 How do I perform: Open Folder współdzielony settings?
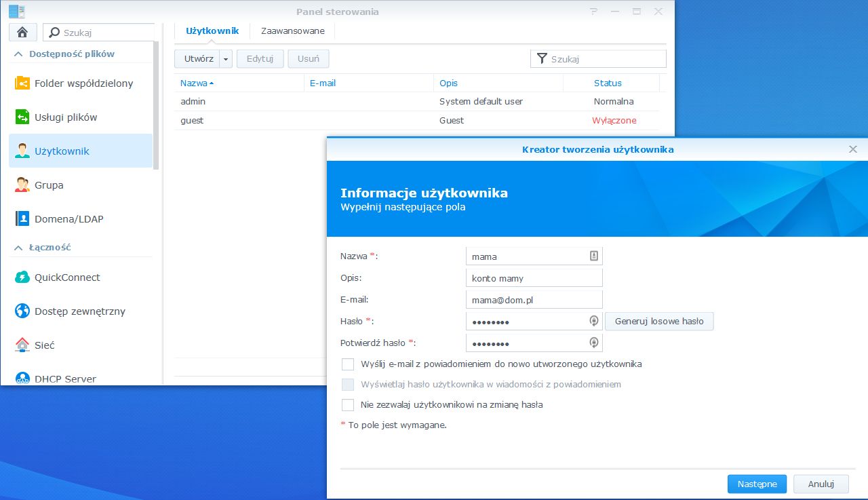(x=81, y=83)
